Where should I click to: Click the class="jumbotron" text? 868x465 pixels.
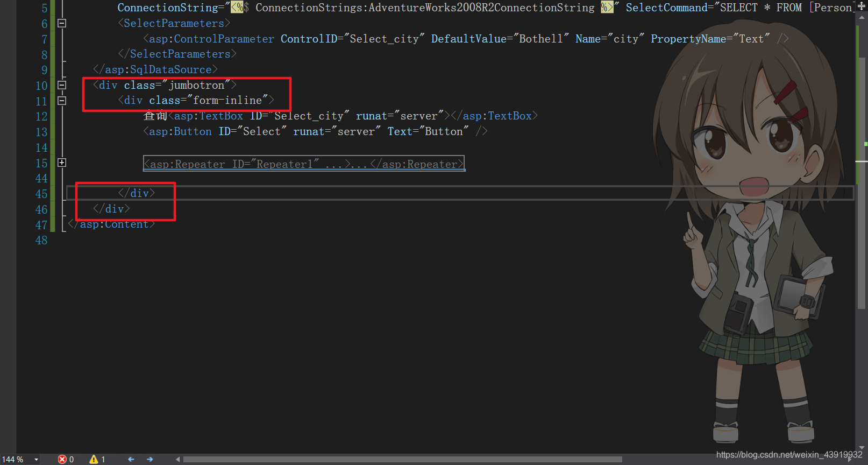pos(177,85)
